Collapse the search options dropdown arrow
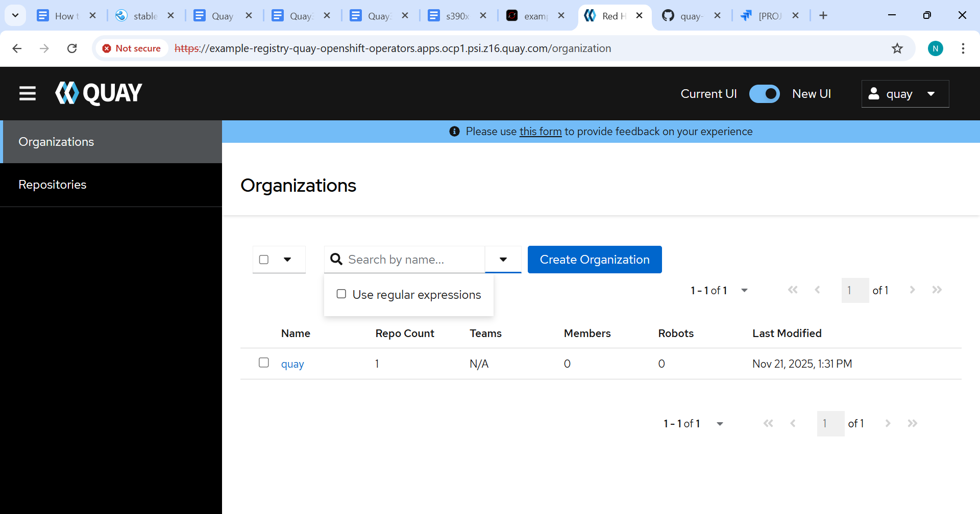This screenshot has height=514, width=980. 503,260
